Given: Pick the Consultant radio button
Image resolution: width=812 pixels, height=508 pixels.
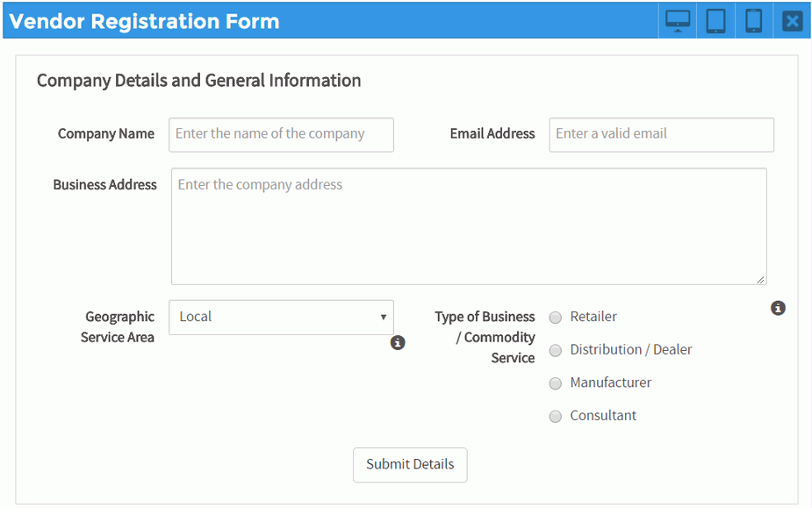Looking at the screenshot, I should (x=555, y=417).
